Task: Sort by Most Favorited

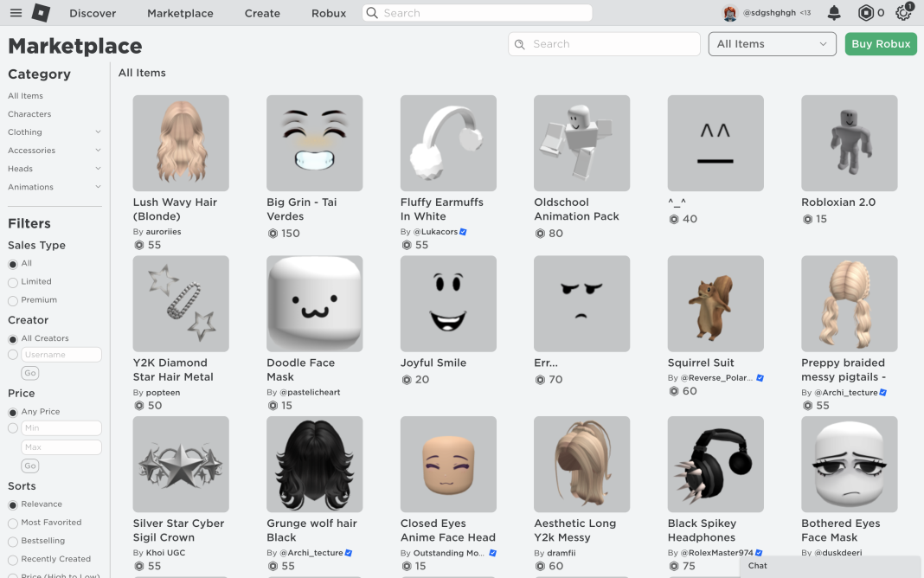Action: [x=12, y=523]
